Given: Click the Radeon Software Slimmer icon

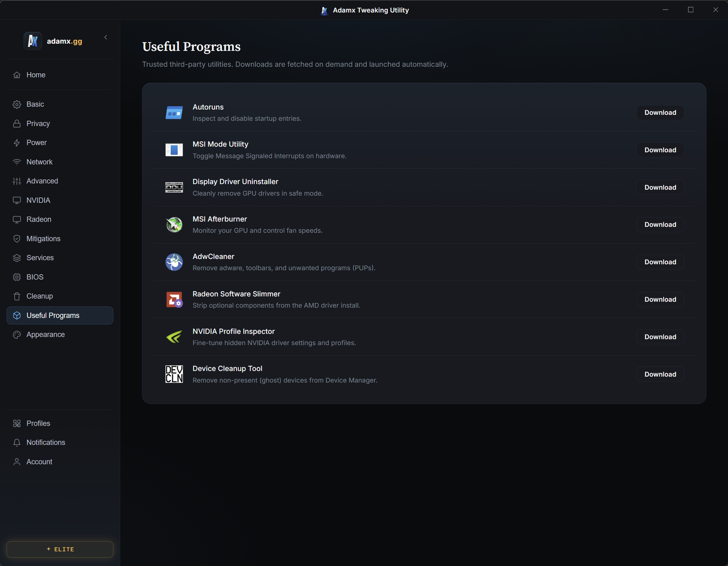Looking at the screenshot, I should pyautogui.click(x=174, y=300).
